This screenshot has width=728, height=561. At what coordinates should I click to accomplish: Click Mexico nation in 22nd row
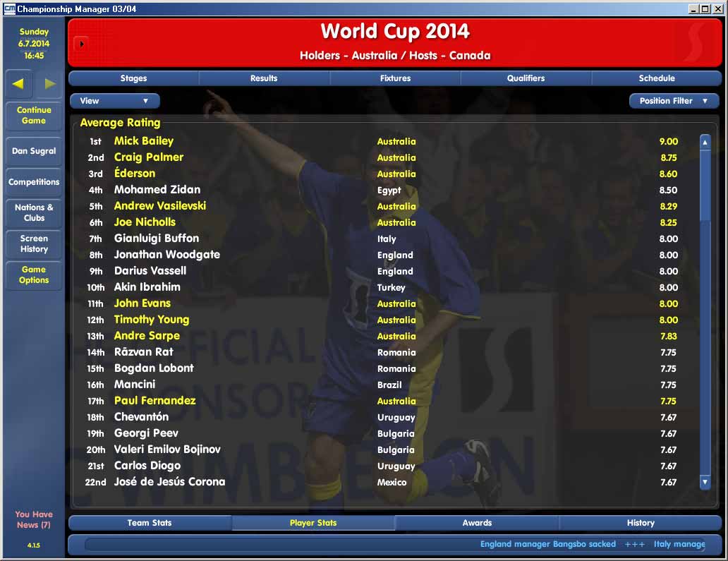pos(392,482)
